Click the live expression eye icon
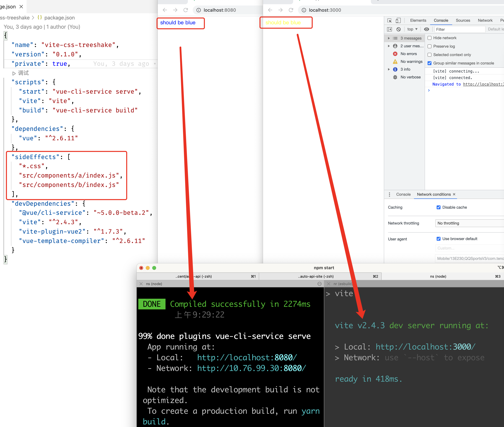This screenshot has width=504, height=427. (427, 29)
